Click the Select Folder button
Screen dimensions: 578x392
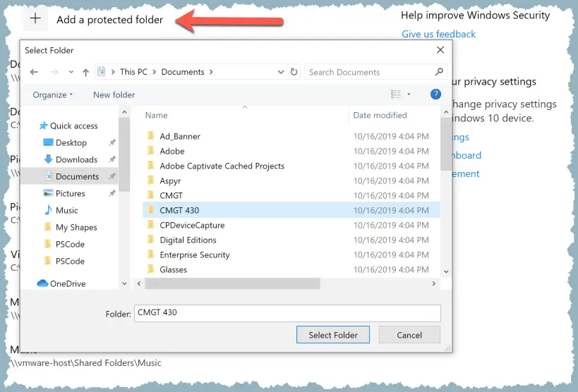333,335
